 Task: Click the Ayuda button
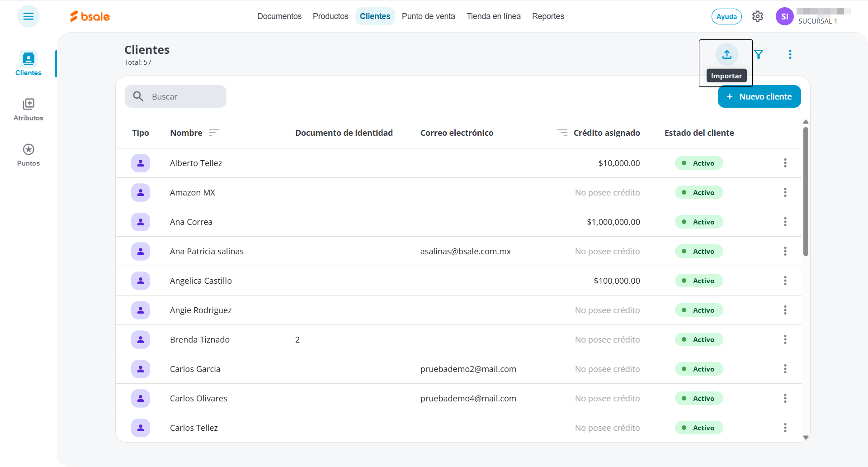726,16
